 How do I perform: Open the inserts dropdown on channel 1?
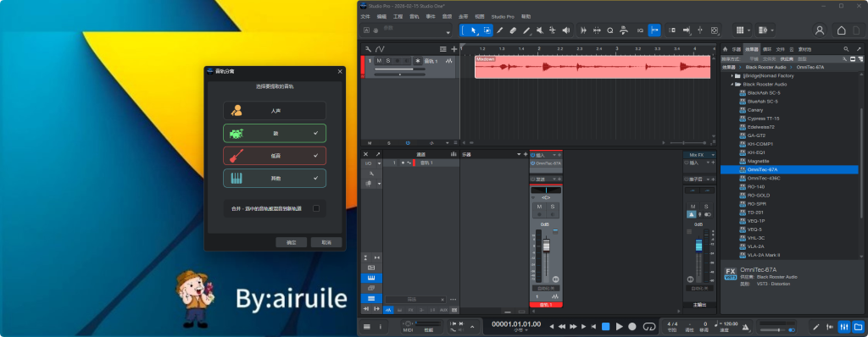click(554, 155)
